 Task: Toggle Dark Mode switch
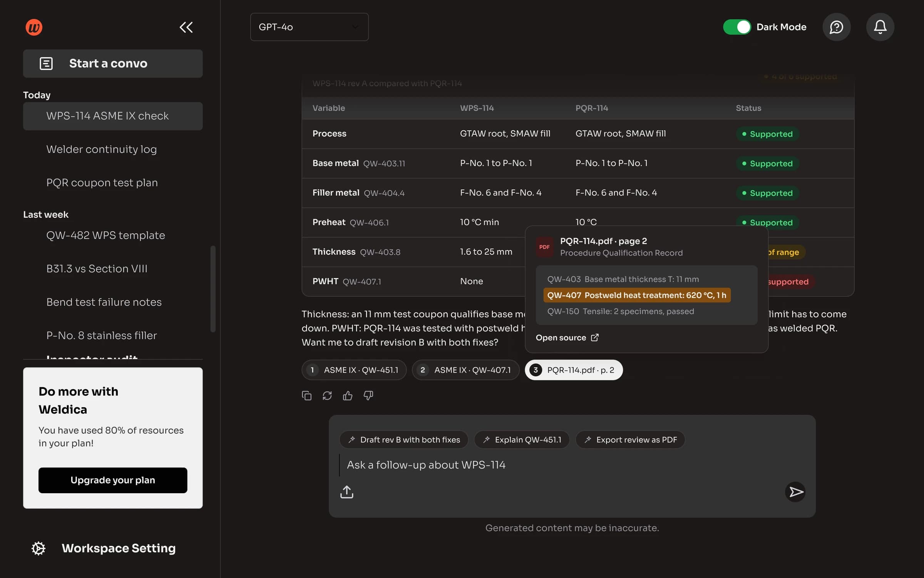[737, 27]
